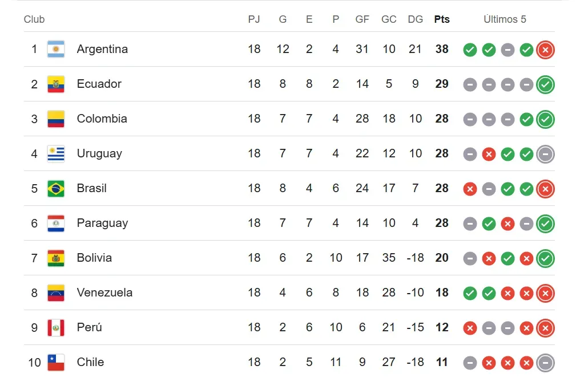588x390 pixels.
Task: Click Argentina's flag icon
Action: point(56,49)
